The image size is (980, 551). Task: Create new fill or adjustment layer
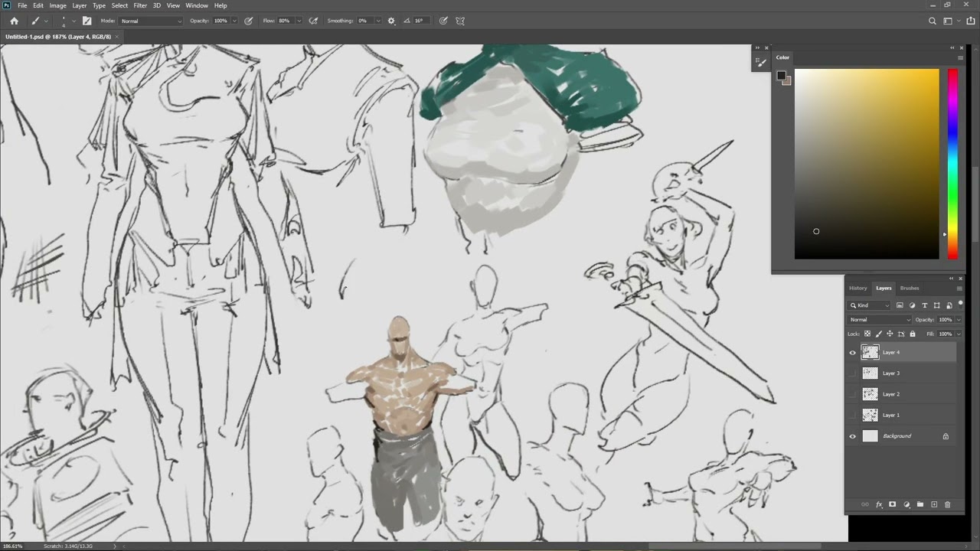(906, 504)
